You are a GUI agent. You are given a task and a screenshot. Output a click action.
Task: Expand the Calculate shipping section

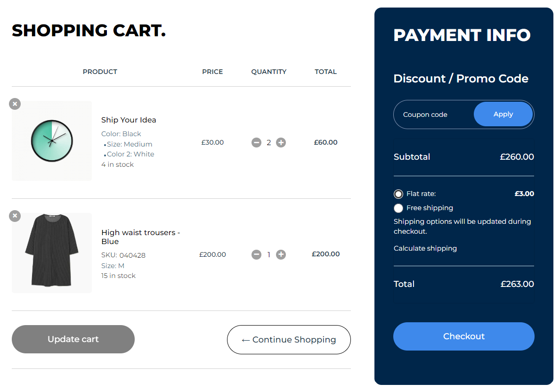(425, 248)
